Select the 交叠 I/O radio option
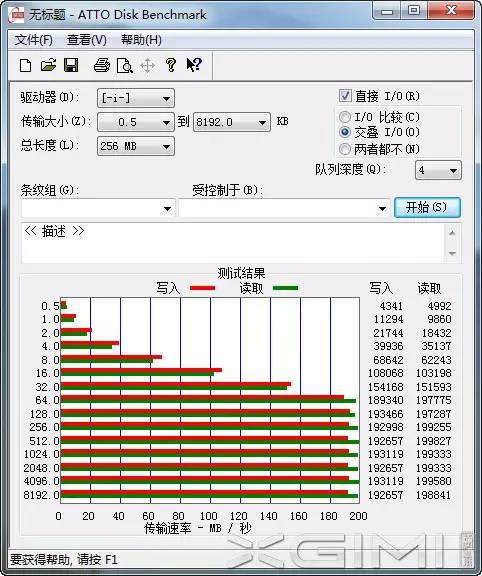This screenshot has width=482, height=576. click(x=345, y=132)
